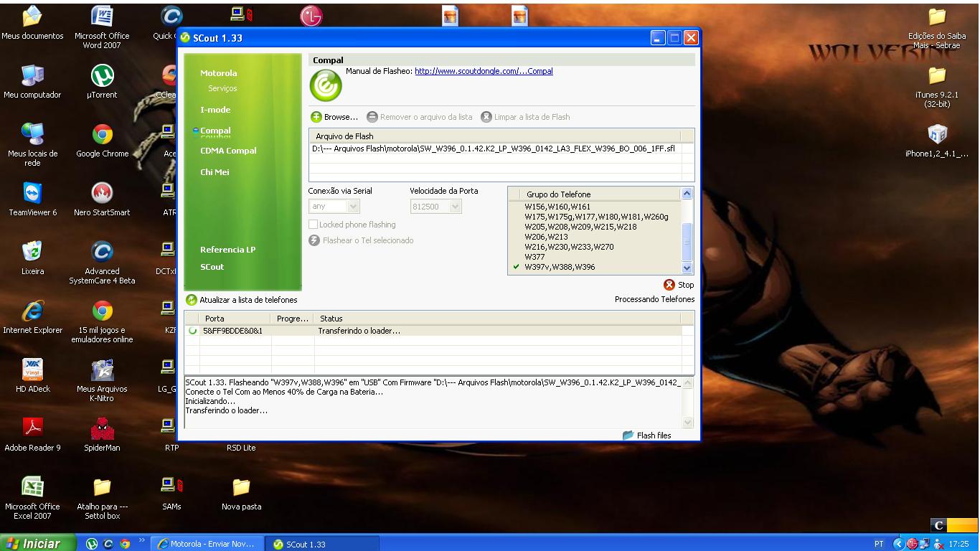Select phone group W156,W160,W161
The width and height of the screenshot is (980, 551).
pos(557,207)
